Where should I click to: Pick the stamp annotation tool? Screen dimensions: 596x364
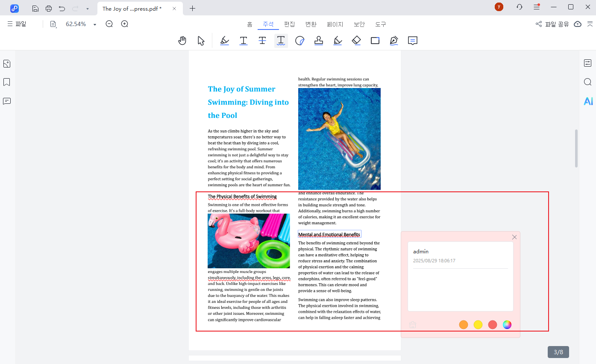click(319, 41)
